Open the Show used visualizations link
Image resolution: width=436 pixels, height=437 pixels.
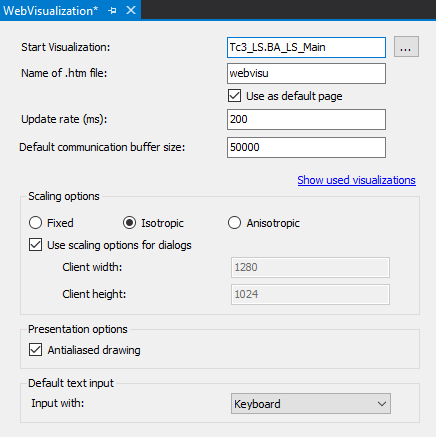click(356, 180)
